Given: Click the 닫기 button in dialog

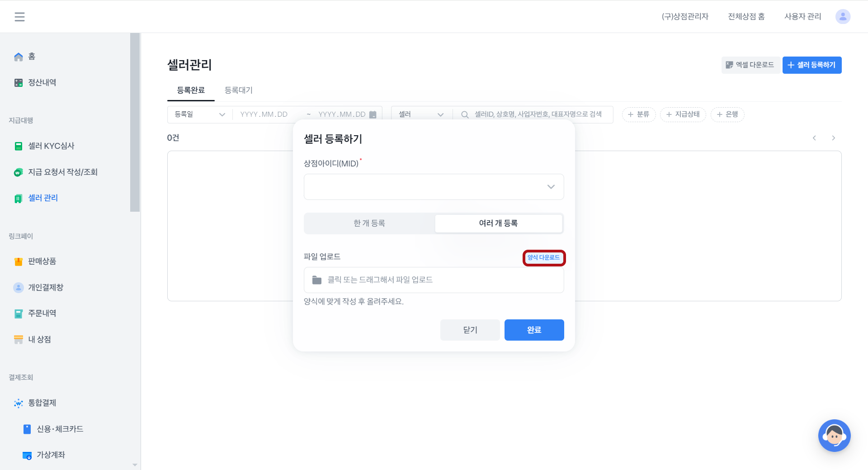Looking at the screenshot, I should coord(470,330).
